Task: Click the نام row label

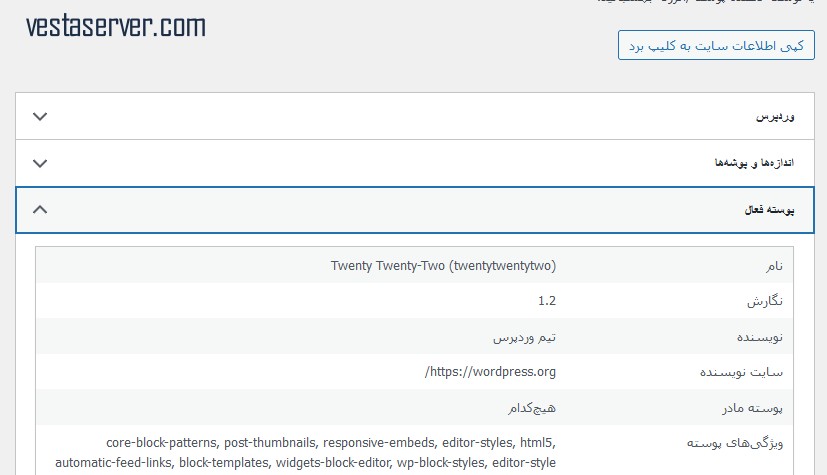Action: 774,266
